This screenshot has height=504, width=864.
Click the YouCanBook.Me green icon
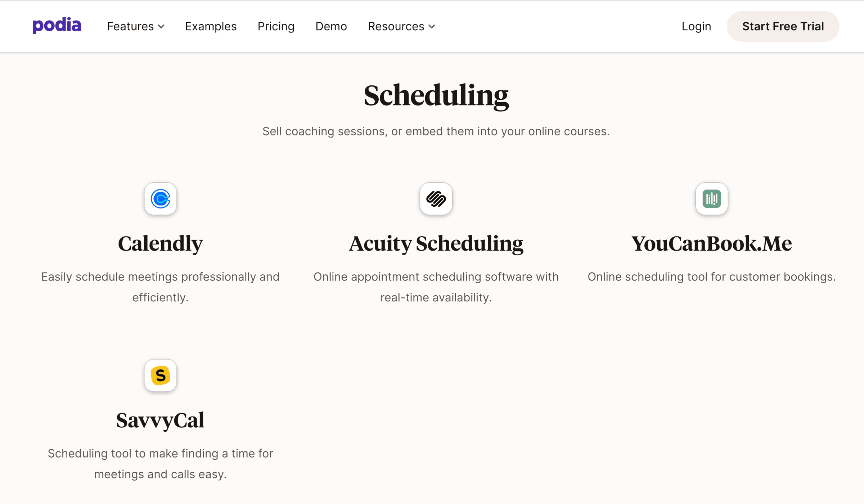pyautogui.click(x=711, y=199)
